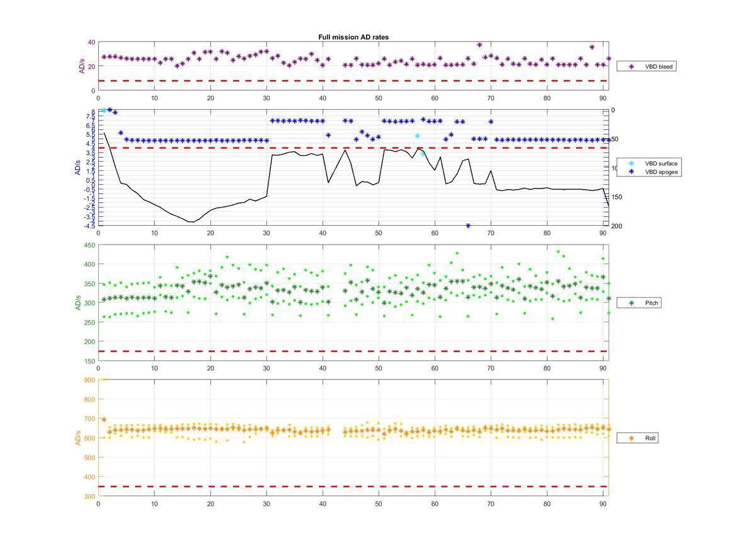The height and width of the screenshot is (558, 756).
Task: Click the orange AD/s y-axis label
Action: [79, 438]
